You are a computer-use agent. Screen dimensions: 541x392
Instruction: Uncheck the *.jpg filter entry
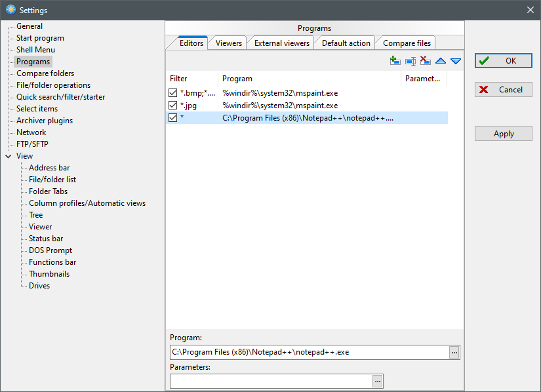pos(173,105)
